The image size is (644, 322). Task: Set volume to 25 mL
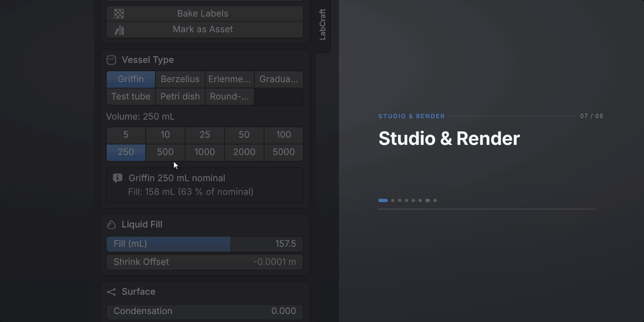[x=205, y=135]
